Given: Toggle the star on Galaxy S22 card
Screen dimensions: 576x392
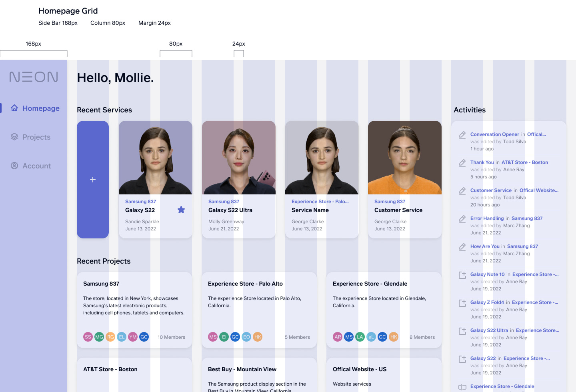Looking at the screenshot, I should tap(181, 210).
